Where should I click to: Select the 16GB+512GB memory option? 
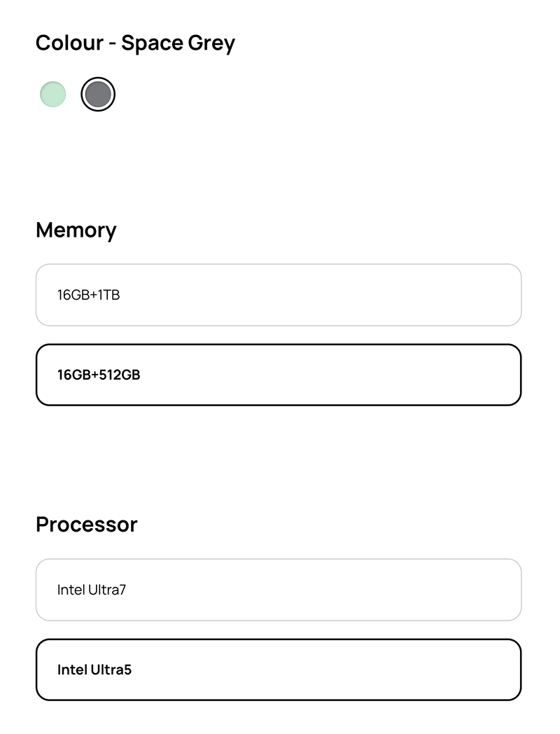coord(279,375)
